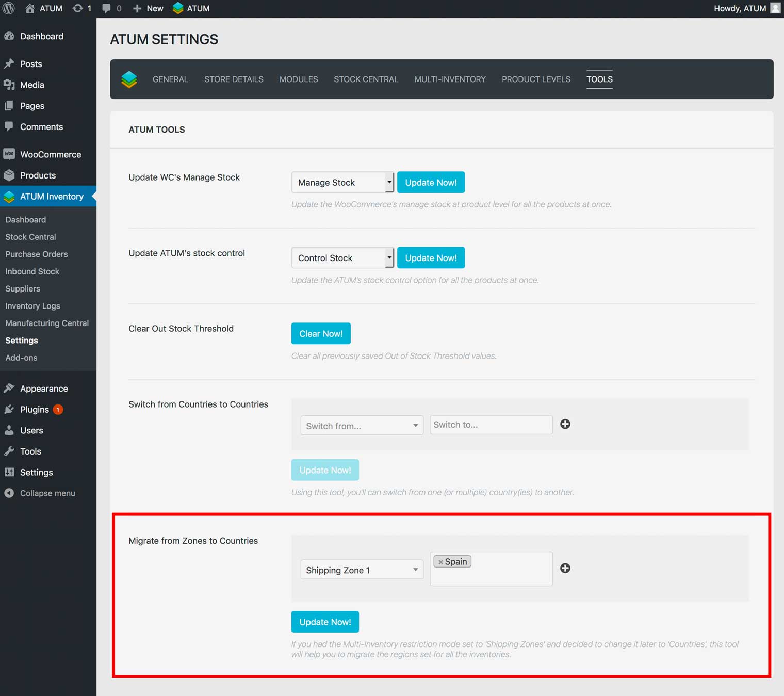Click the Switch to... input field
Image resolution: width=784 pixels, height=696 pixels.
pyautogui.click(x=491, y=425)
